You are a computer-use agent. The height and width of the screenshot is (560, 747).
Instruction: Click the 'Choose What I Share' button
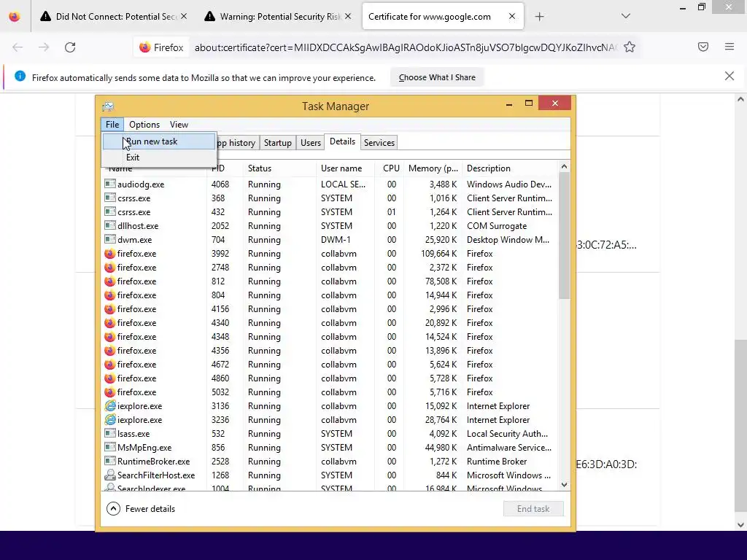437,77
